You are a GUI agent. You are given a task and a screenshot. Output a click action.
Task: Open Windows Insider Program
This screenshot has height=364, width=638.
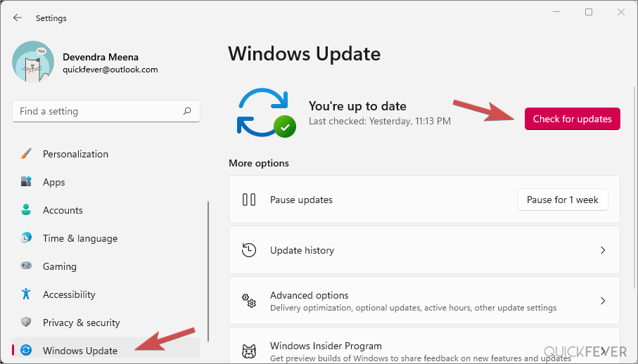click(424, 346)
